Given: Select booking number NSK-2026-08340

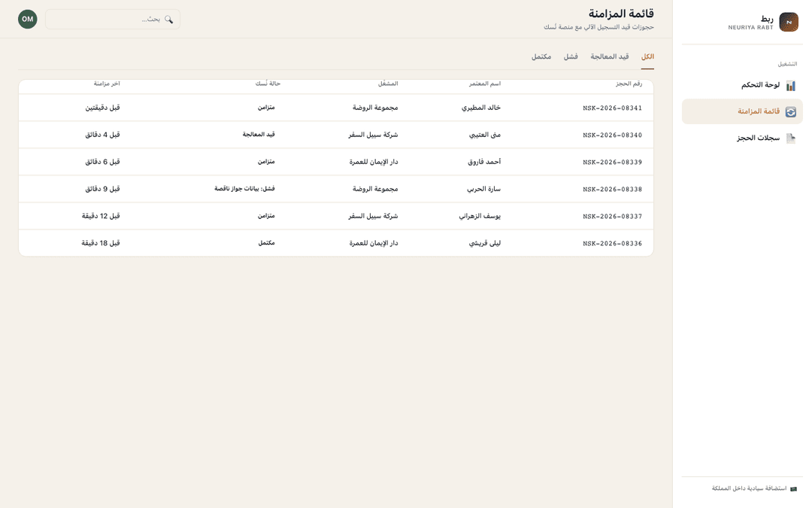Looking at the screenshot, I should pyautogui.click(x=612, y=135).
